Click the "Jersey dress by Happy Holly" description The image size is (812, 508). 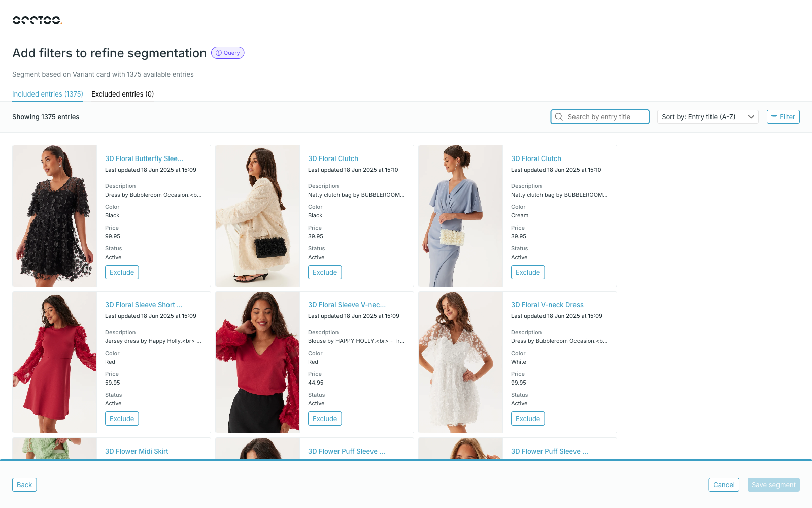[x=153, y=341]
